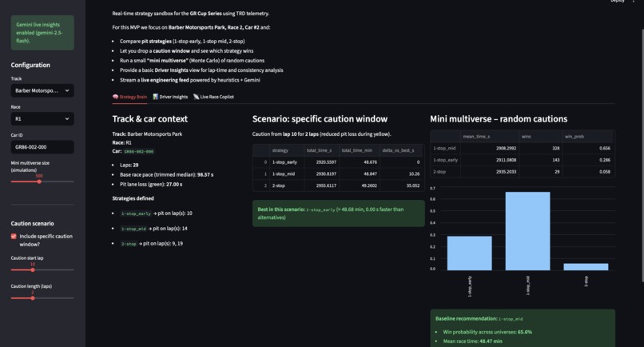Click the 2911.0808 mean time cell
This screenshot has height=347, width=644.
(x=490, y=160)
